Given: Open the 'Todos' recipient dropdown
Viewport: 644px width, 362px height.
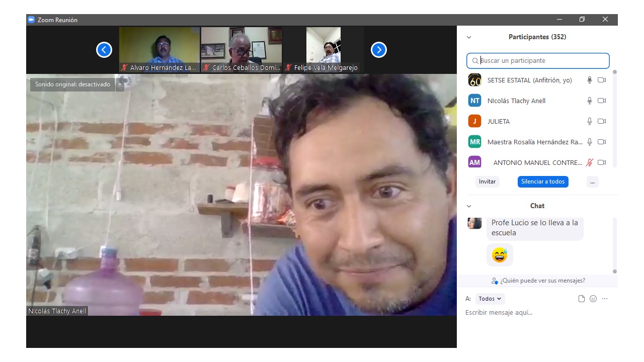Looking at the screenshot, I should pyautogui.click(x=490, y=299).
